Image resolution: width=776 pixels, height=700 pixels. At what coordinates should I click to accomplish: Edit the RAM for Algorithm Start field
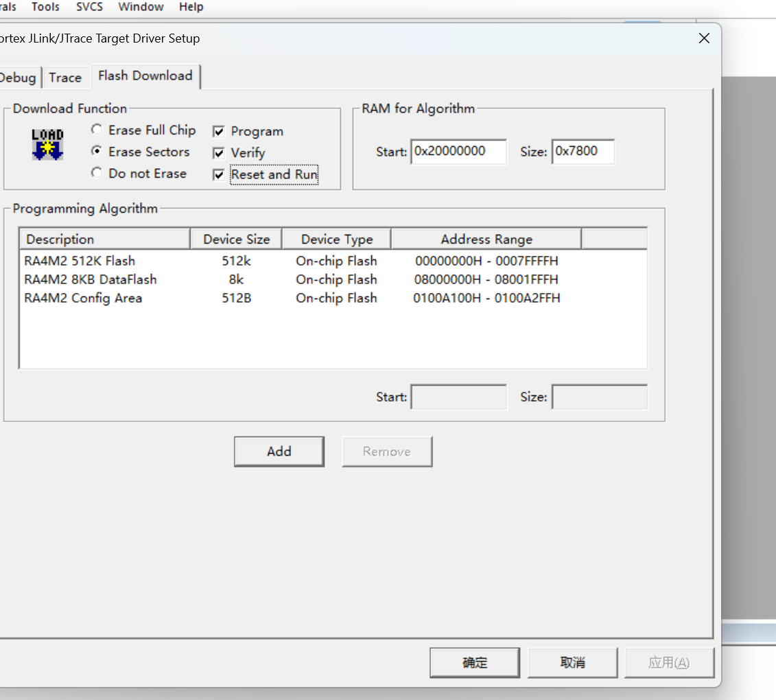(458, 152)
